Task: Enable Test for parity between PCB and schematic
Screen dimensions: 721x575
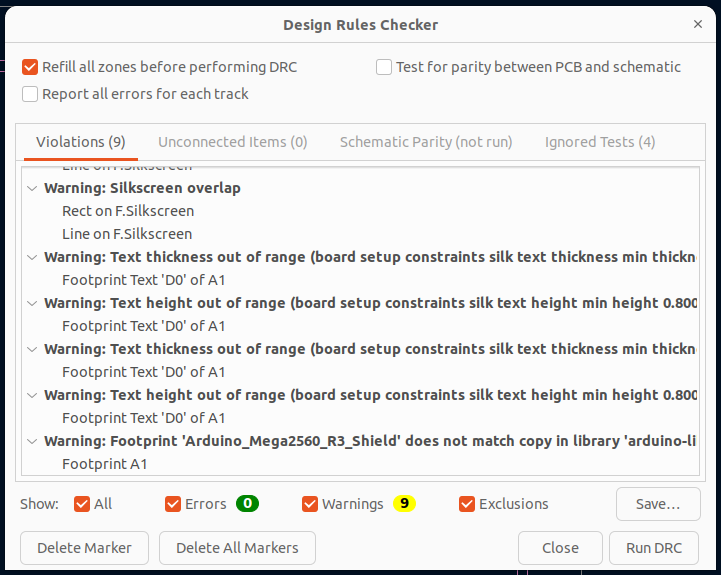Action: (x=384, y=67)
